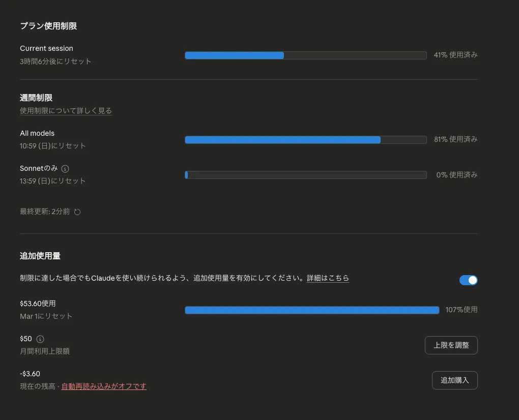This screenshot has width=519, height=420.
Task: Follow the 詳細はこちら link
Action: click(x=328, y=278)
